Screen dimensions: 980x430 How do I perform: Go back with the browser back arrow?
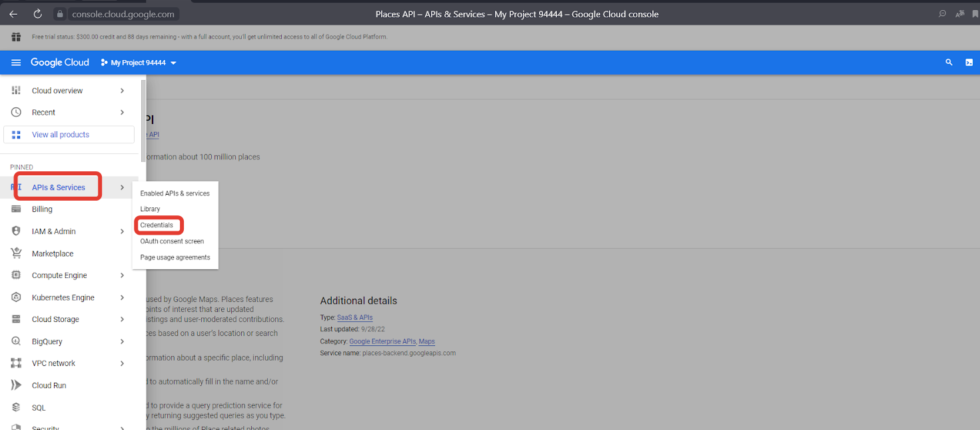click(x=13, y=14)
